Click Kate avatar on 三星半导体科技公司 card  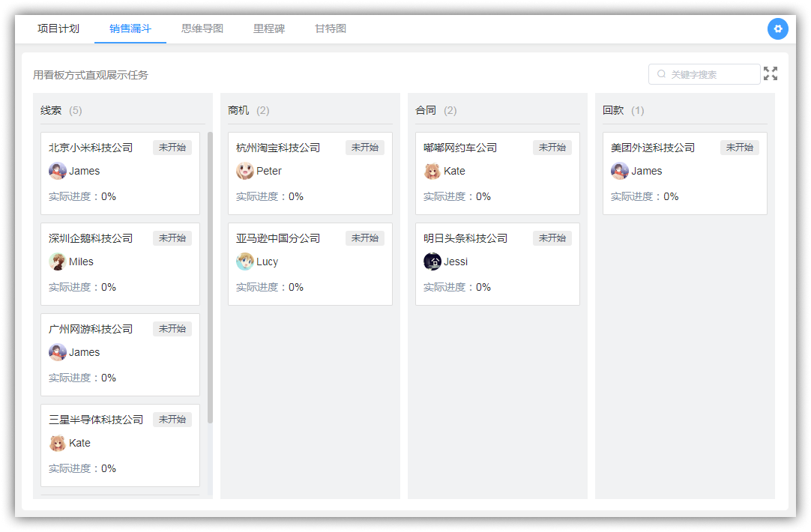(58, 443)
